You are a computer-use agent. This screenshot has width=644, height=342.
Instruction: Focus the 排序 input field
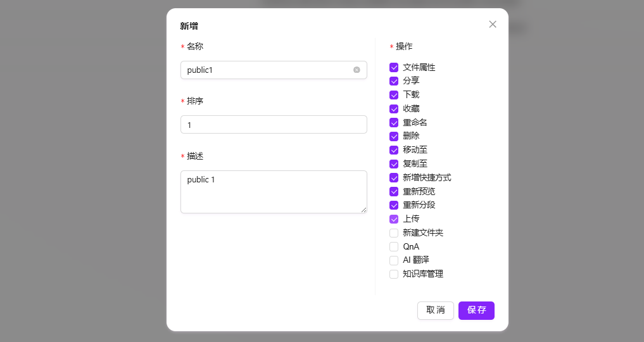point(274,124)
